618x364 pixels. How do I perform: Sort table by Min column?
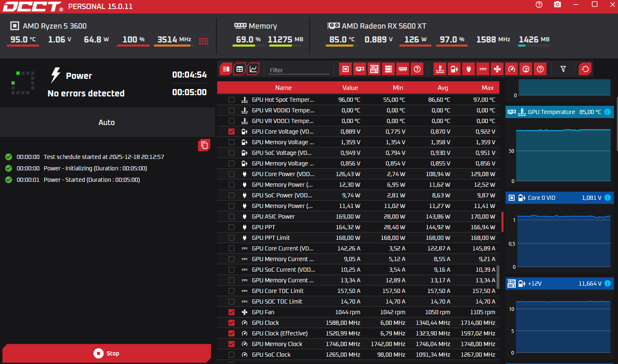click(398, 88)
